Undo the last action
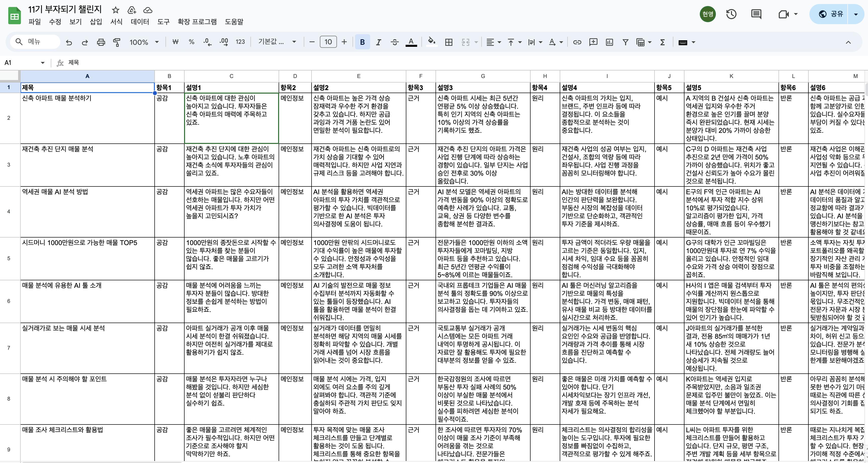The height and width of the screenshot is (463, 868). click(69, 42)
